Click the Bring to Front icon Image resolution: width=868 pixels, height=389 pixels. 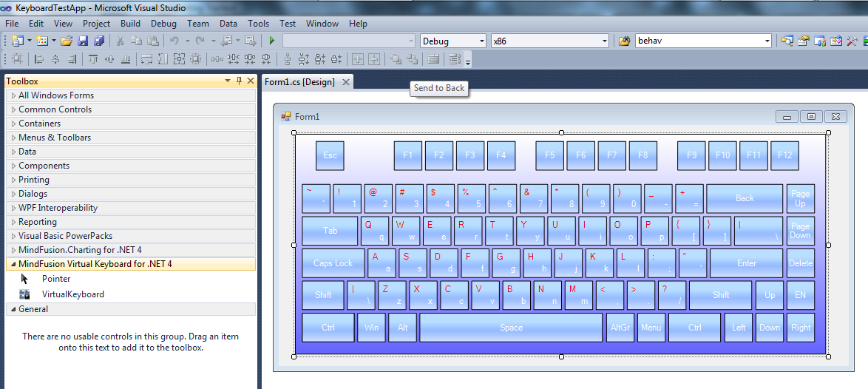(396, 58)
